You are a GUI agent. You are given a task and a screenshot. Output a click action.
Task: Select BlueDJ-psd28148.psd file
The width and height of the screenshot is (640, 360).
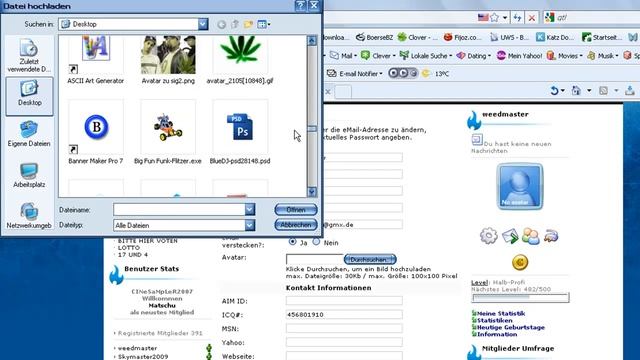240,132
